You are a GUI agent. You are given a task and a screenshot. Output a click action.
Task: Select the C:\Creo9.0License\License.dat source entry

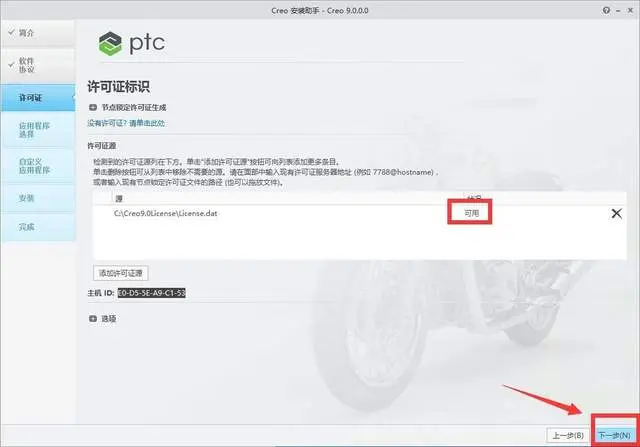tap(165, 213)
